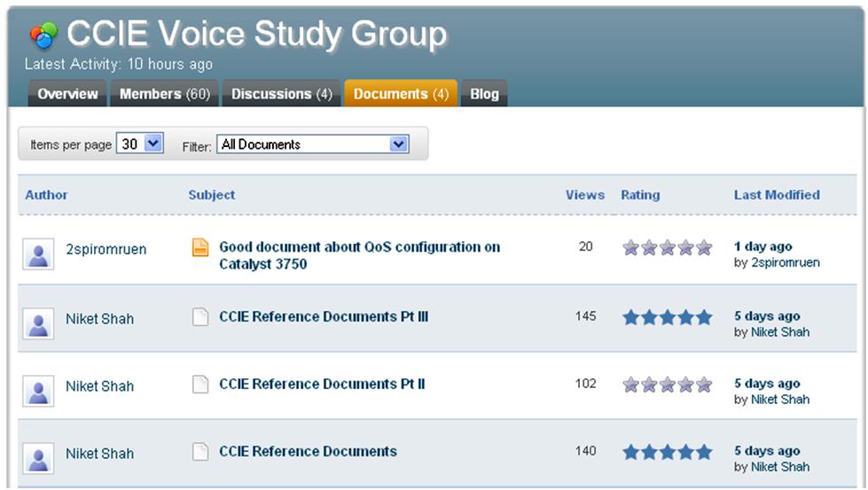Open the Blog tab
Image resolution: width=868 pixels, height=490 pixels.
[x=484, y=94]
